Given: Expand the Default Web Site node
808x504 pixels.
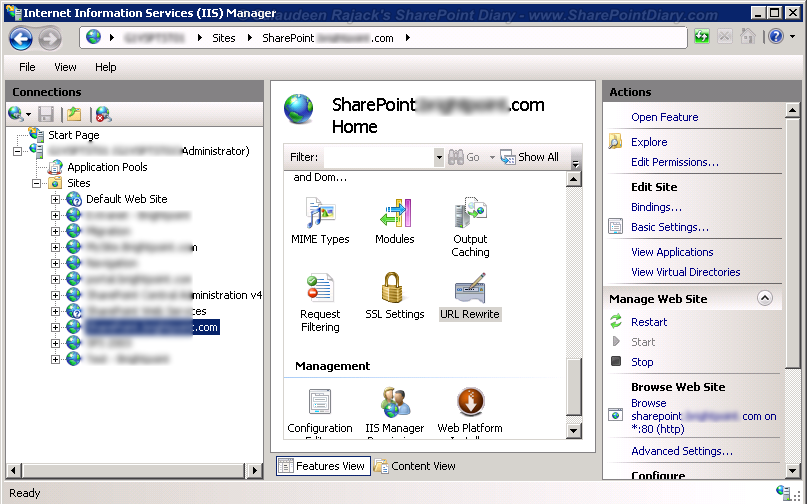Looking at the screenshot, I should coord(55,199).
